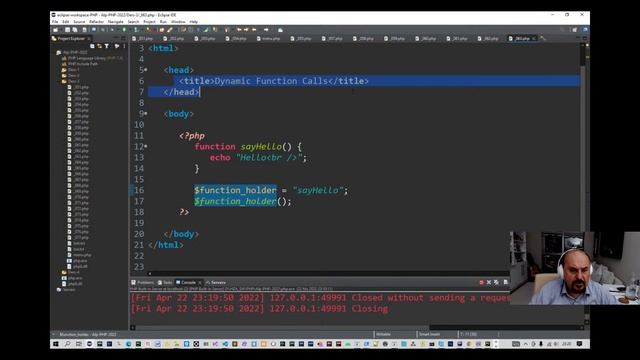Close the Console tab

click(x=200, y=282)
